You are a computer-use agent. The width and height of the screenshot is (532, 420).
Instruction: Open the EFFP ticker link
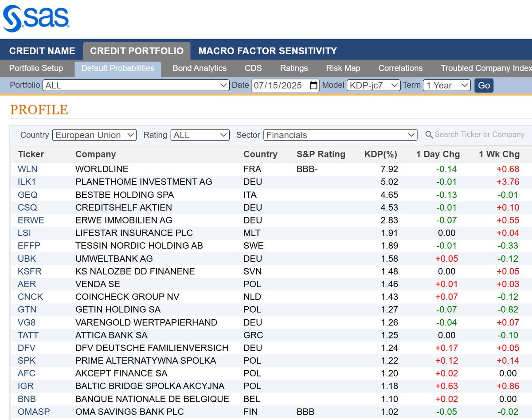(29, 246)
